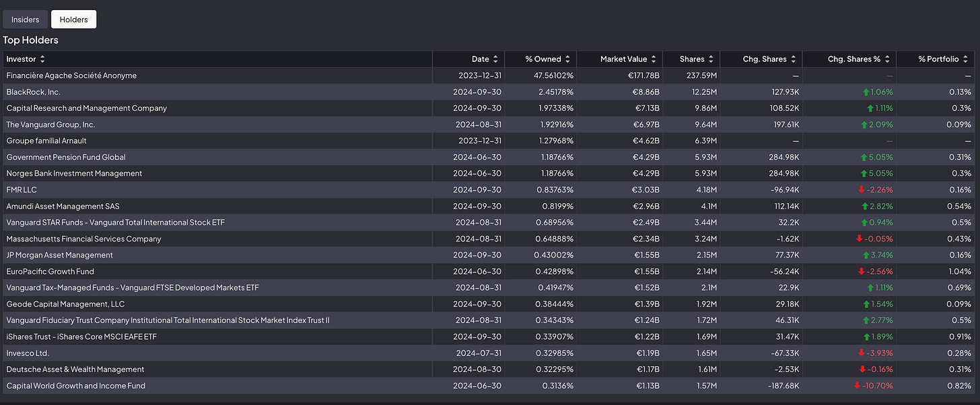Click green arrow in iShares Core MSCI row
980x405 pixels.
[x=866, y=336]
